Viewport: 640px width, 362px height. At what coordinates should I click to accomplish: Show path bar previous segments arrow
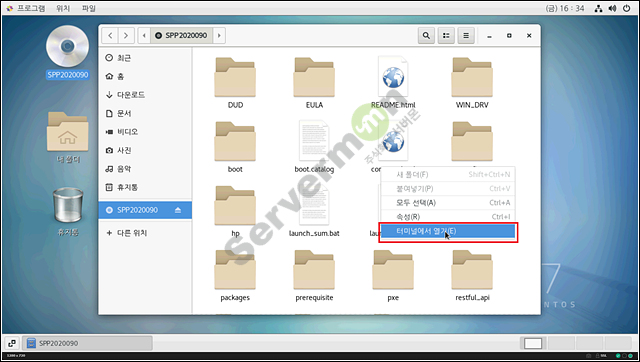pyautogui.click(x=144, y=36)
